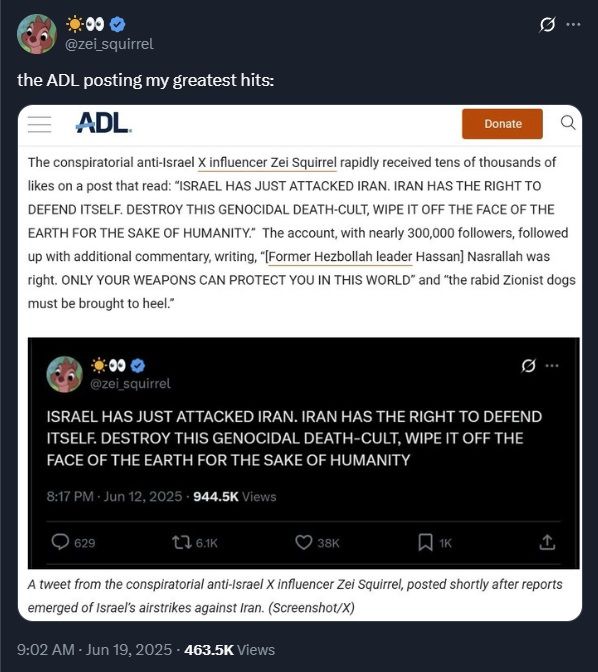The width and height of the screenshot is (598, 672).
Task: Click the ADL logo
Action: tap(104, 123)
